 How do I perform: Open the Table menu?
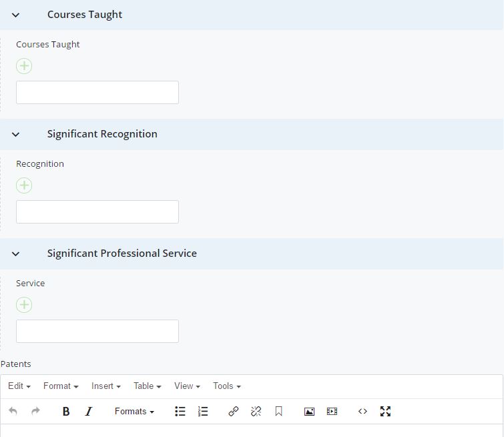147,386
